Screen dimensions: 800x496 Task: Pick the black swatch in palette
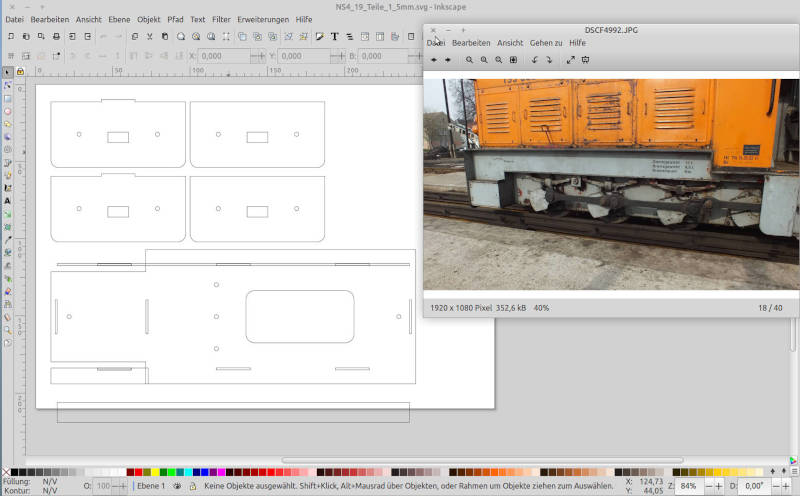click(x=14, y=472)
